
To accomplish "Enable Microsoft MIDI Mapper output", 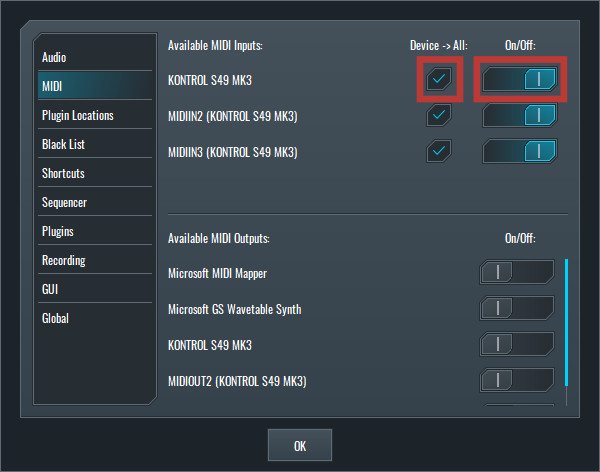I will coord(517,273).
